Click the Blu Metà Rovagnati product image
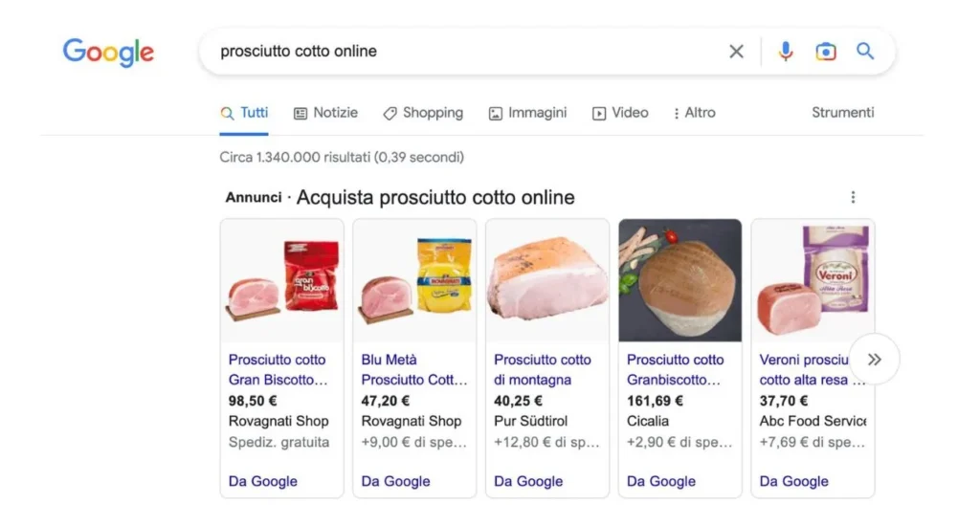This screenshot has height=526, width=980. coord(414,281)
